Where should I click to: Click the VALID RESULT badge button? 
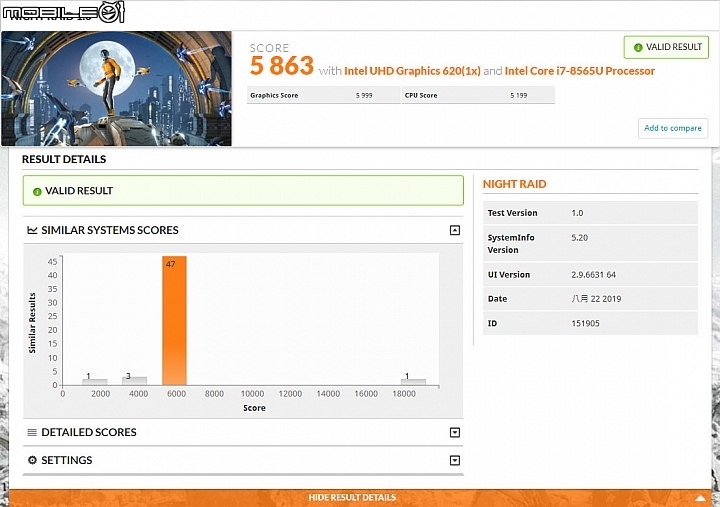[666, 47]
